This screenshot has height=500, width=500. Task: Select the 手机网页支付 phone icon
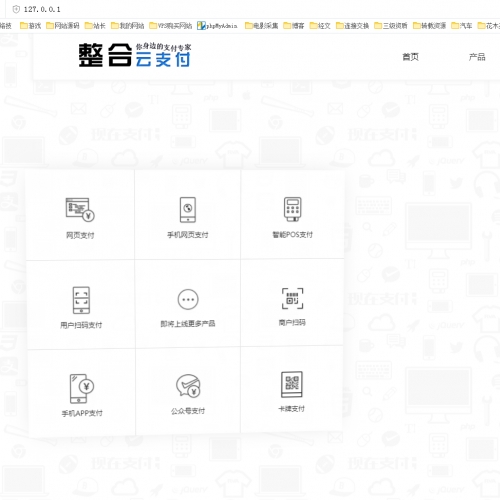(188, 210)
